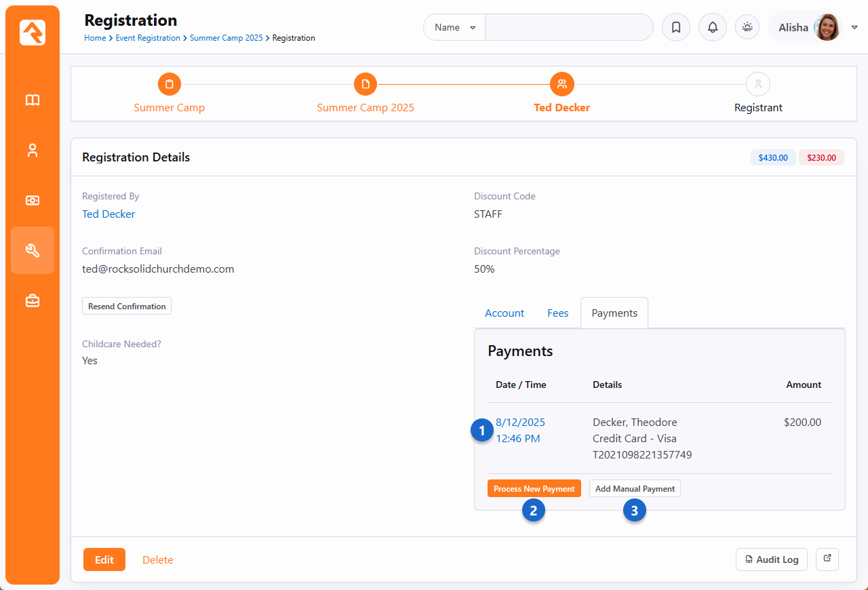The height and width of the screenshot is (590, 868).
Task: Click into the search input field
Action: click(568, 28)
